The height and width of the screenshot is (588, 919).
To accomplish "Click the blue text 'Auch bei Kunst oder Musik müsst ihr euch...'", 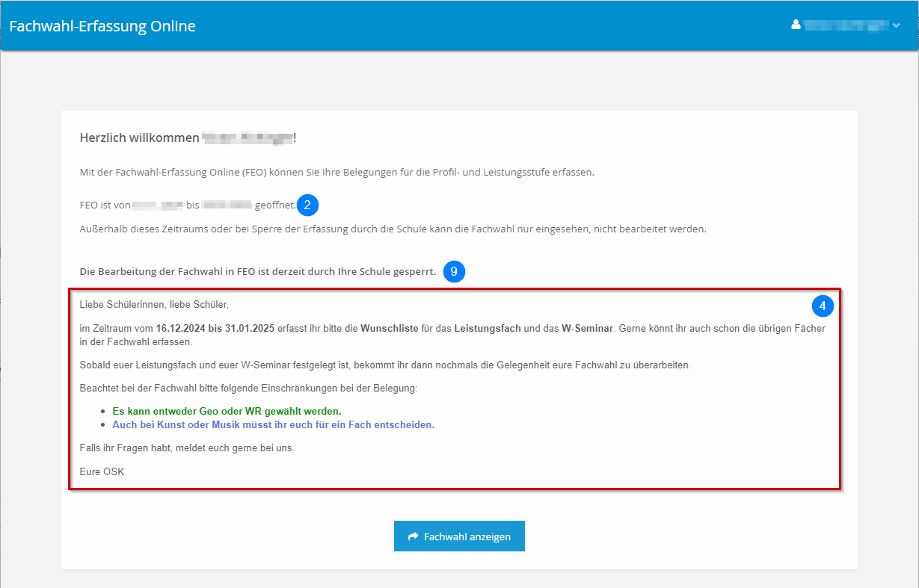I will (x=273, y=424).
